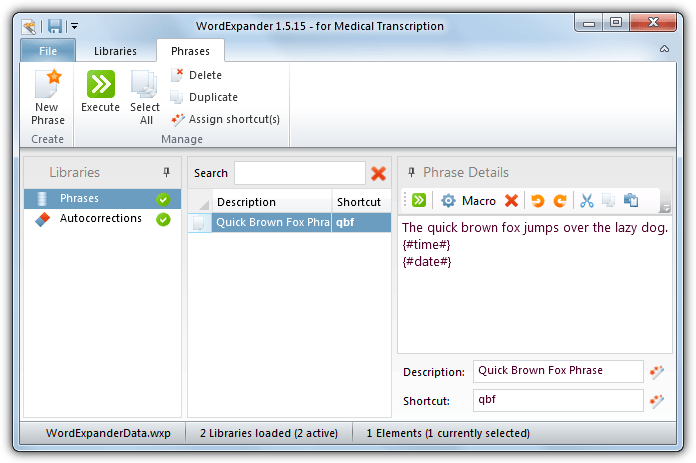Select the Autocorrections library
Image resolution: width=696 pixels, height=463 pixels.
pyautogui.click(x=103, y=219)
